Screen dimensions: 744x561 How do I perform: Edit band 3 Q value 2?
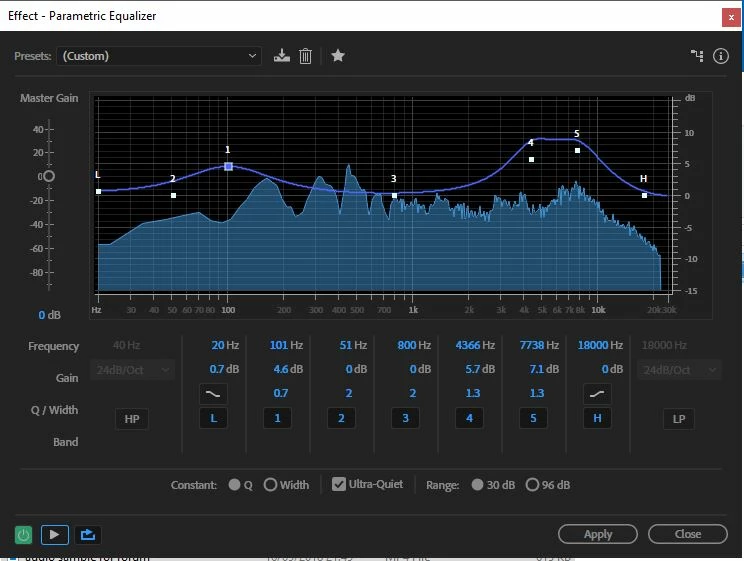point(413,393)
